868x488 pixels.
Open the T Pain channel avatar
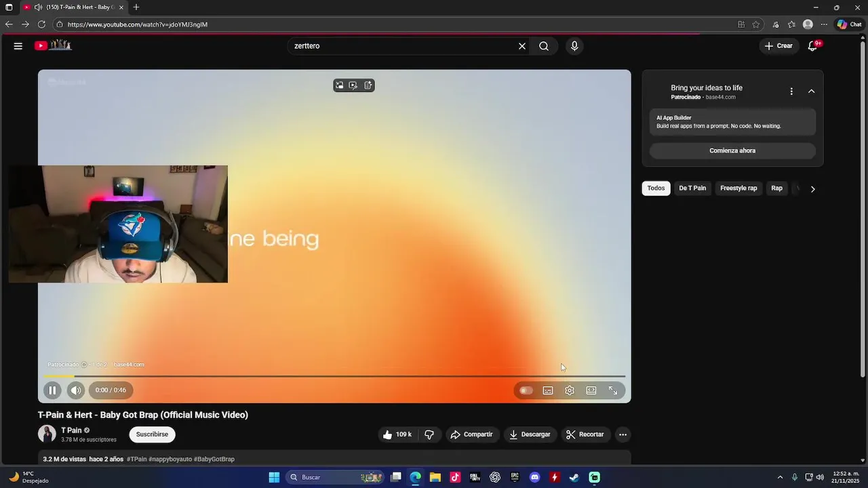[47, 434]
